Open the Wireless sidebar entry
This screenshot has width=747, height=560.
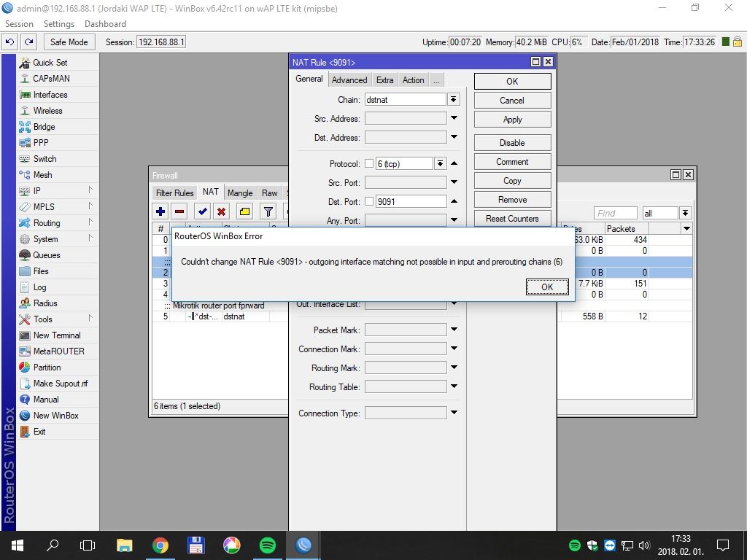pos(57,111)
